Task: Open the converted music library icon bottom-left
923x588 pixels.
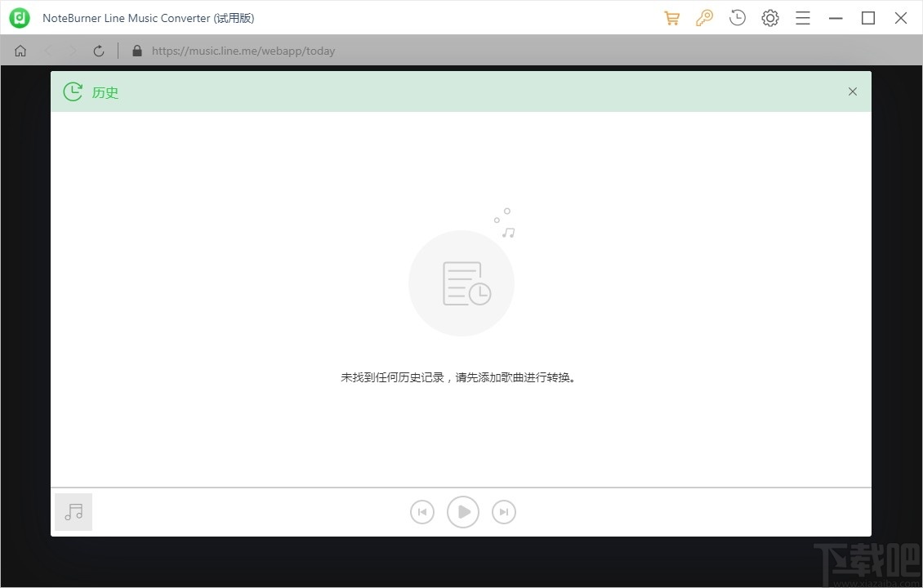Action: [x=73, y=511]
